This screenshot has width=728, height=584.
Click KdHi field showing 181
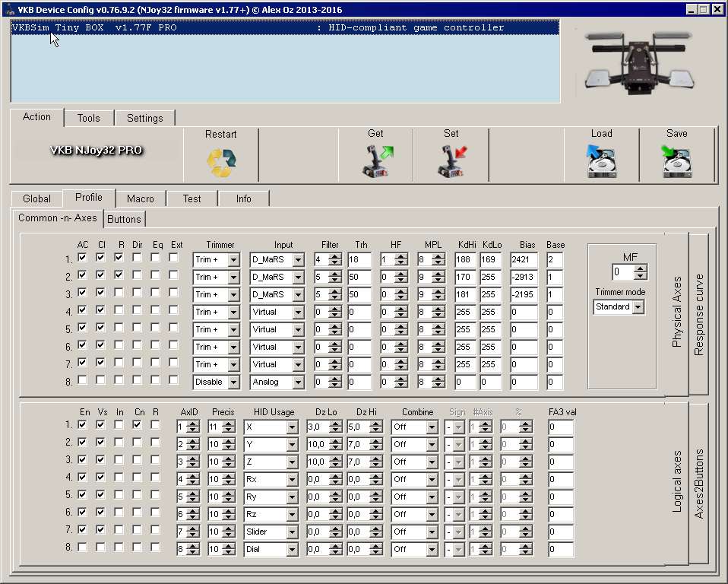coord(465,294)
